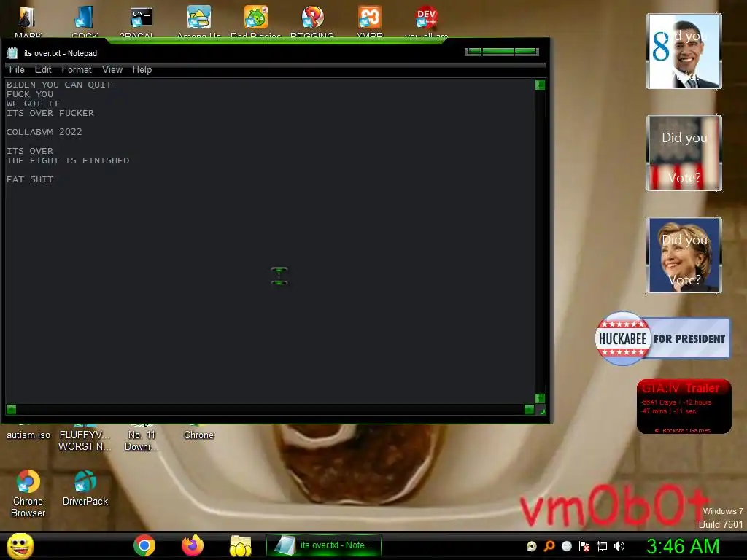Open the View menu in Notepad

[x=112, y=69]
